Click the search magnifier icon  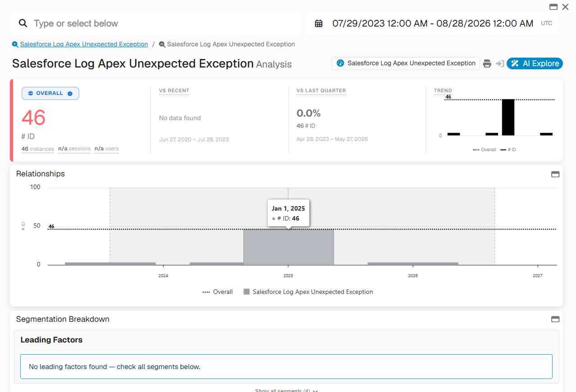tap(23, 23)
